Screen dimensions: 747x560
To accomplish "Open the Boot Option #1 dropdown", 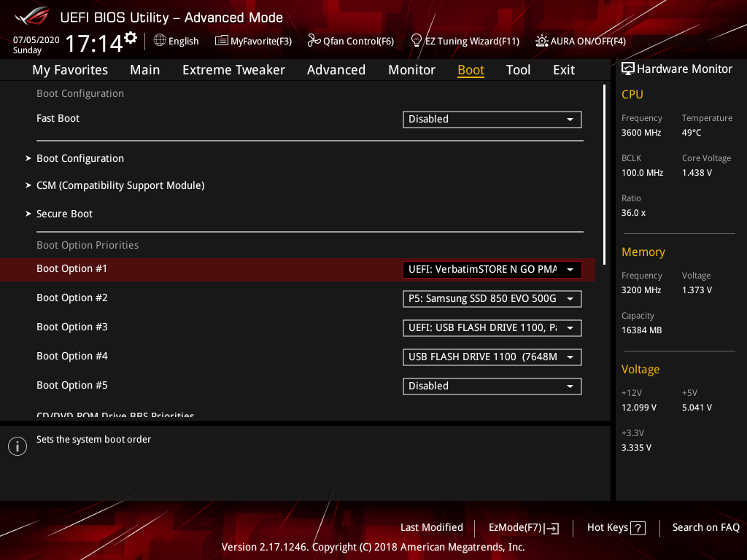I will pyautogui.click(x=492, y=269).
